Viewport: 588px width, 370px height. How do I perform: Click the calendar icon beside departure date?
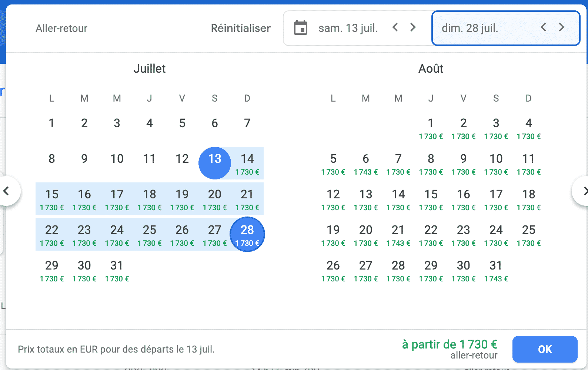(x=300, y=28)
